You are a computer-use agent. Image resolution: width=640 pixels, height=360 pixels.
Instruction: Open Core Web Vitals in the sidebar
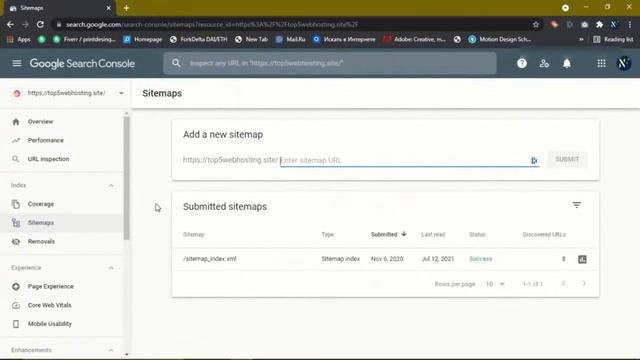click(x=61, y=305)
